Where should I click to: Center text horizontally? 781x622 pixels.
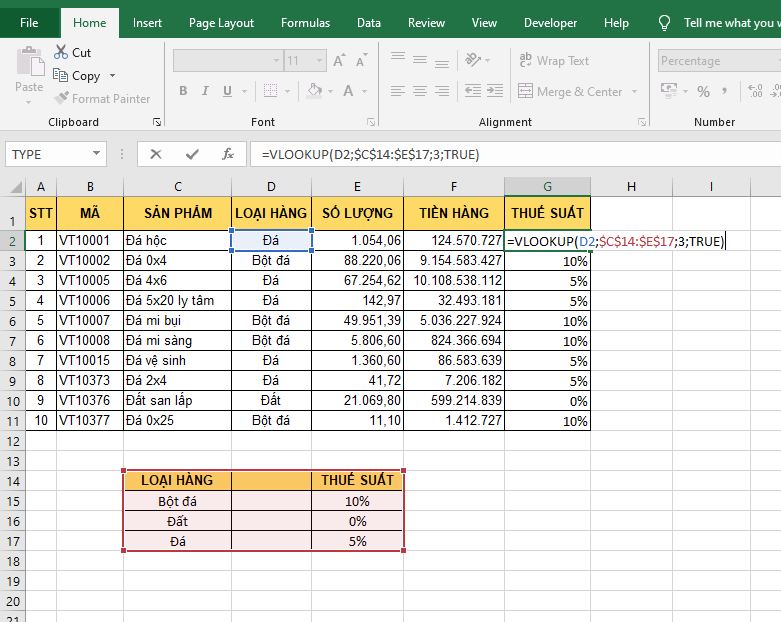pos(419,91)
